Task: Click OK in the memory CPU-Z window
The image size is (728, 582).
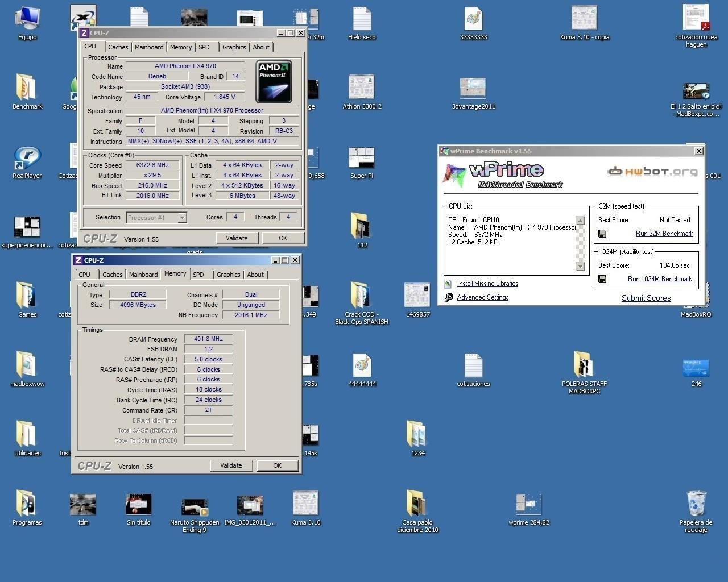Action: point(278,465)
